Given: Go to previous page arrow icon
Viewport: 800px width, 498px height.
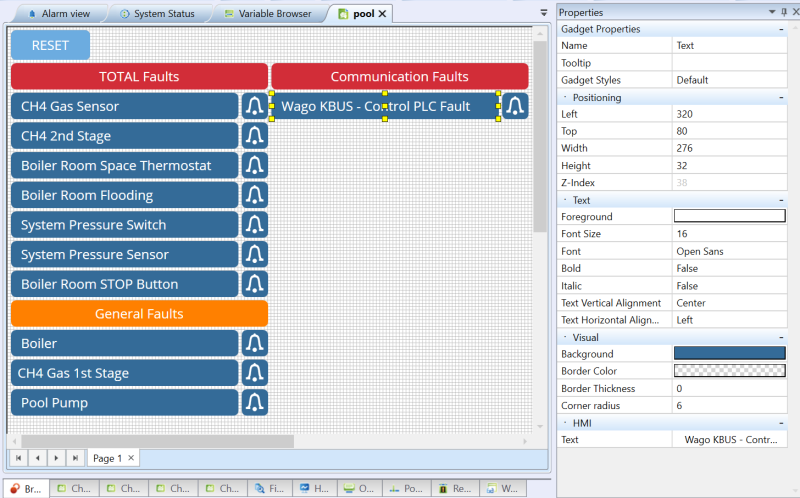Looking at the screenshot, I should tap(37, 458).
